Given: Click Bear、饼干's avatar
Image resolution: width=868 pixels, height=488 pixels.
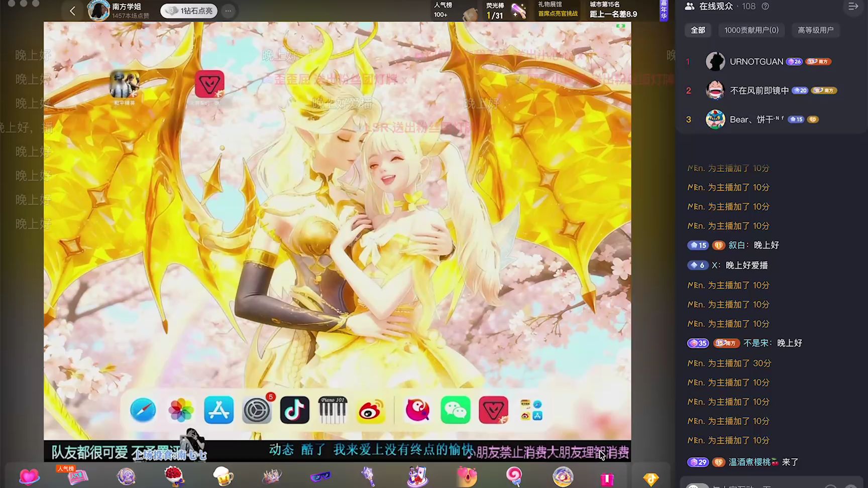Looking at the screenshot, I should (x=715, y=119).
